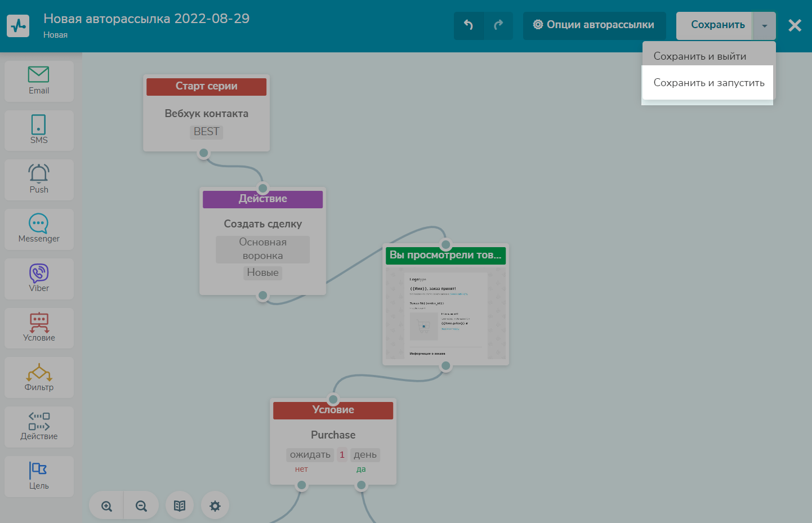The height and width of the screenshot is (523, 812).
Task: Click the undo arrow button
Action: point(469,25)
